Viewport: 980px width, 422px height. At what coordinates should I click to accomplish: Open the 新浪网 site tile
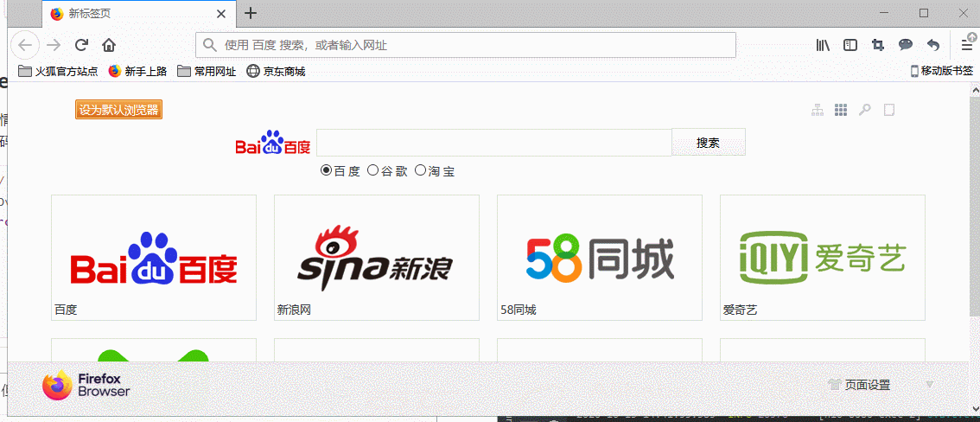click(x=377, y=258)
